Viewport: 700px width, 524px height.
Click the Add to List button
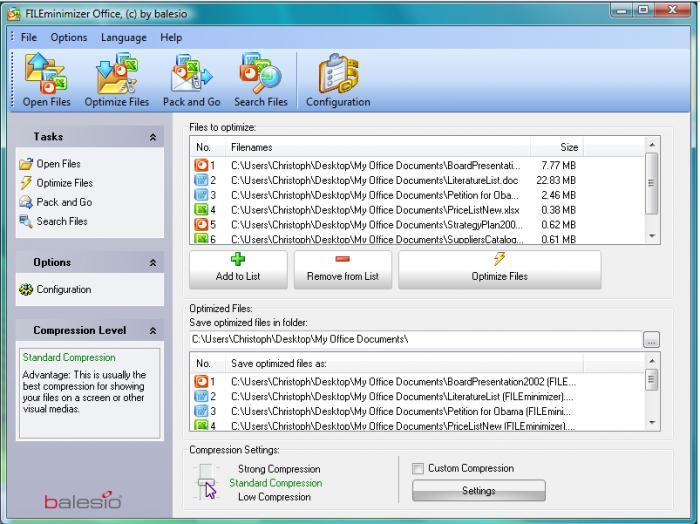pyautogui.click(x=238, y=270)
